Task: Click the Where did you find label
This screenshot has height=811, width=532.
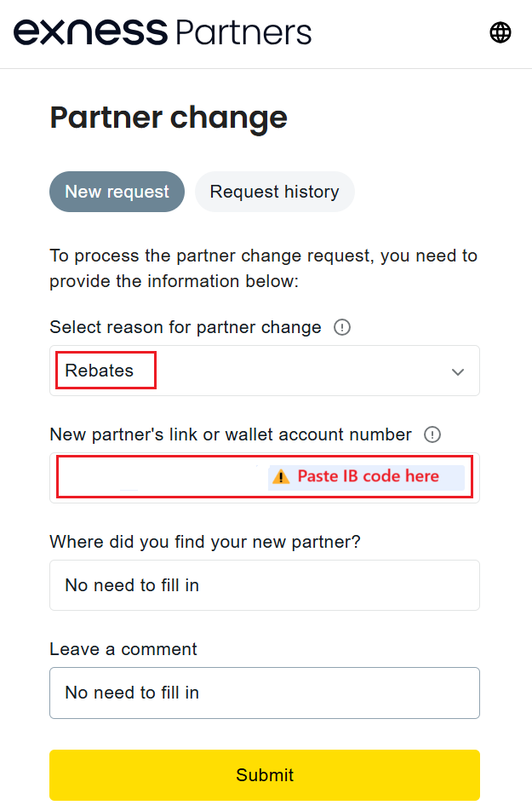Action: (x=205, y=542)
